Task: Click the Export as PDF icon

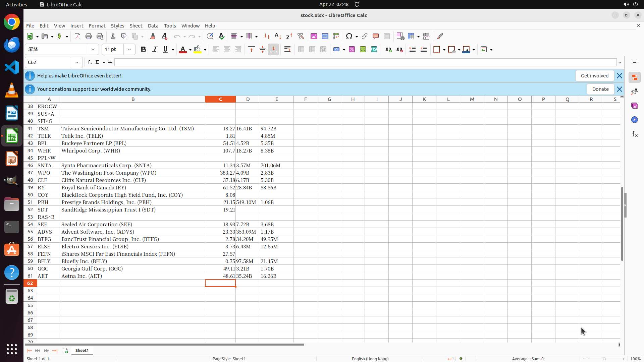Action: coord(77,36)
